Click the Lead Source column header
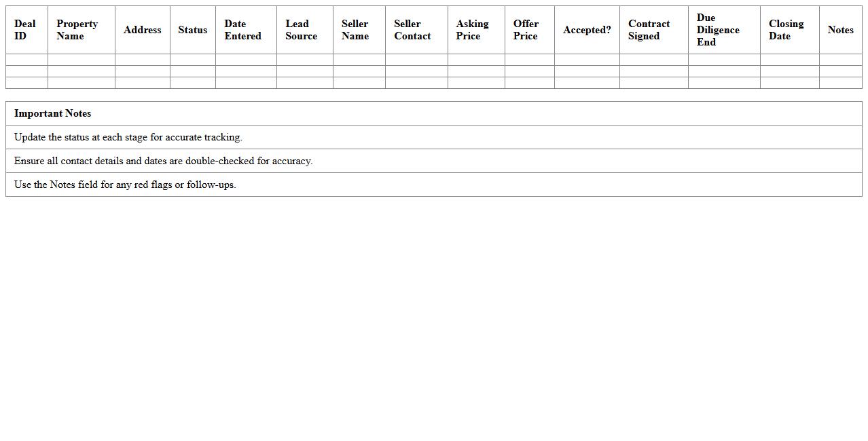 [x=304, y=30]
